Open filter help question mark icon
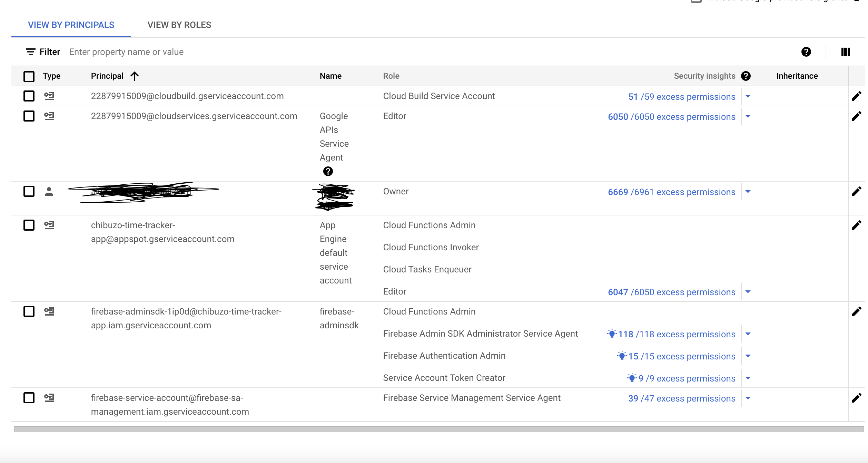The image size is (868, 463). click(806, 52)
